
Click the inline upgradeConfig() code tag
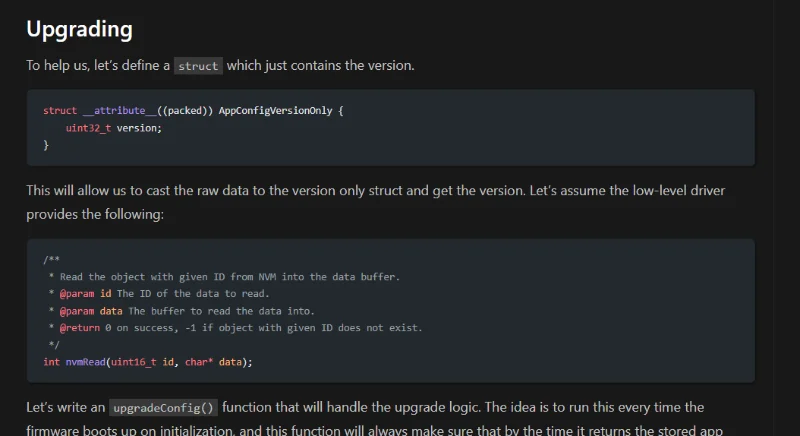click(x=164, y=408)
